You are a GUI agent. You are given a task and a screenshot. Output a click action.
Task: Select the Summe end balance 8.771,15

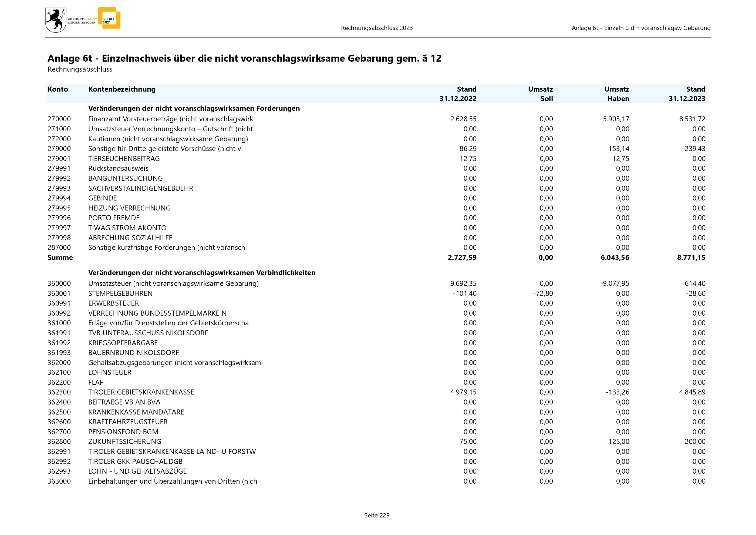pos(691,258)
